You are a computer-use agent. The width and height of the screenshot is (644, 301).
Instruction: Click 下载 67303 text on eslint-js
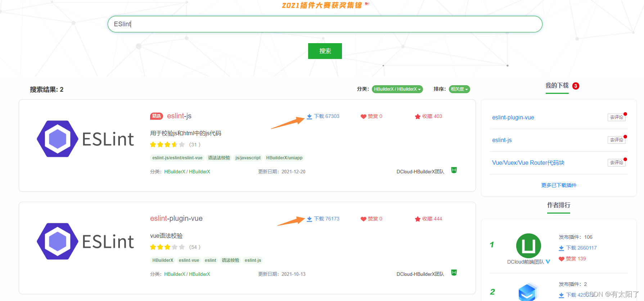(326, 116)
